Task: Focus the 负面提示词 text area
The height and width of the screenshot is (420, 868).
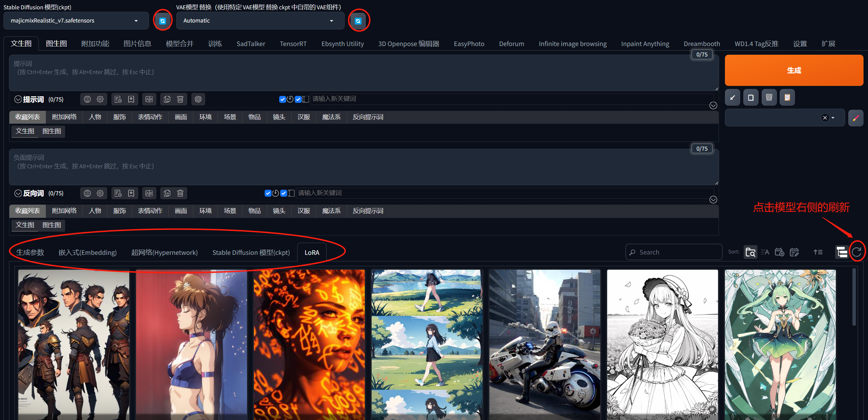Action: [x=364, y=167]
